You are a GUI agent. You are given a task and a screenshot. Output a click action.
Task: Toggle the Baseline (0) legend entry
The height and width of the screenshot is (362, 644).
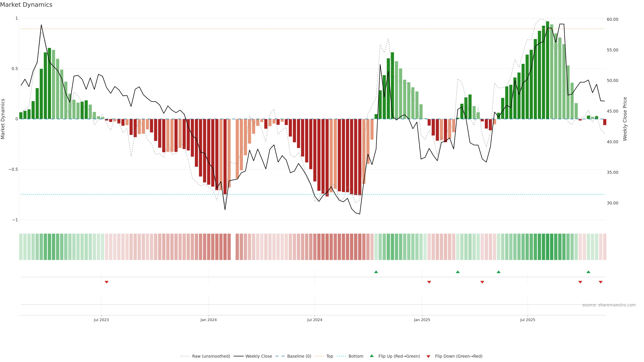(x=299, y=356)
